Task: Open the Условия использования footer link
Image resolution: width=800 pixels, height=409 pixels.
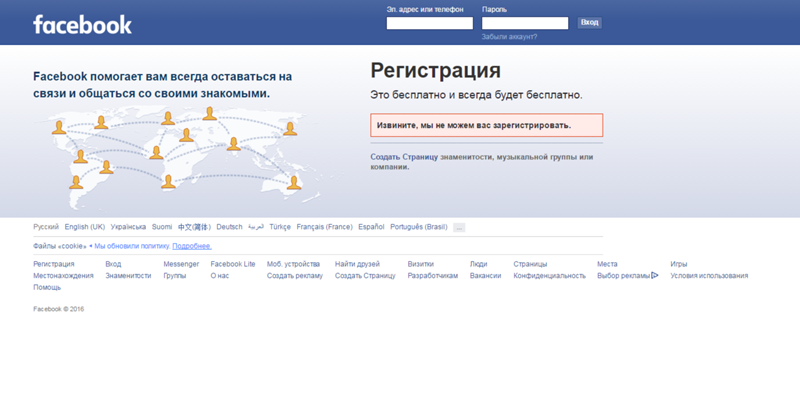Action: click(x=709, y=276)
